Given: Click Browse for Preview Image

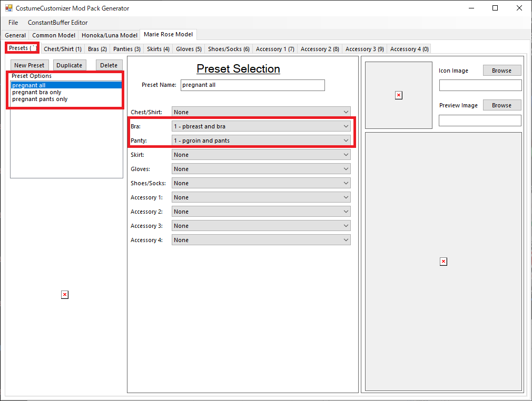Looking at the screenshot, I should 502,105.
